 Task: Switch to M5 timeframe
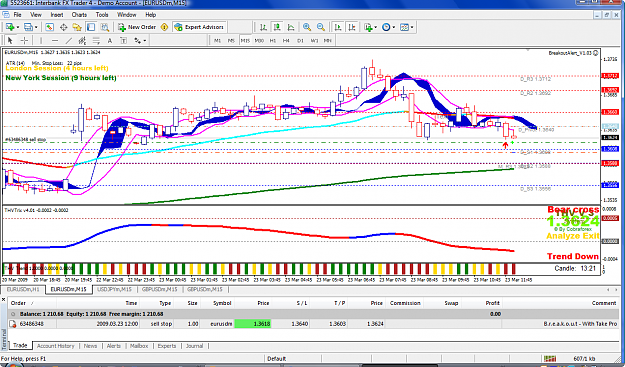coord(231,40)
